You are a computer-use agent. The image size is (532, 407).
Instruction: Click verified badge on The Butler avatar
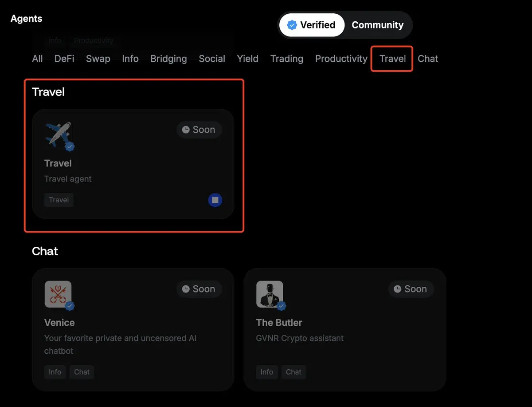coord(282,306)
